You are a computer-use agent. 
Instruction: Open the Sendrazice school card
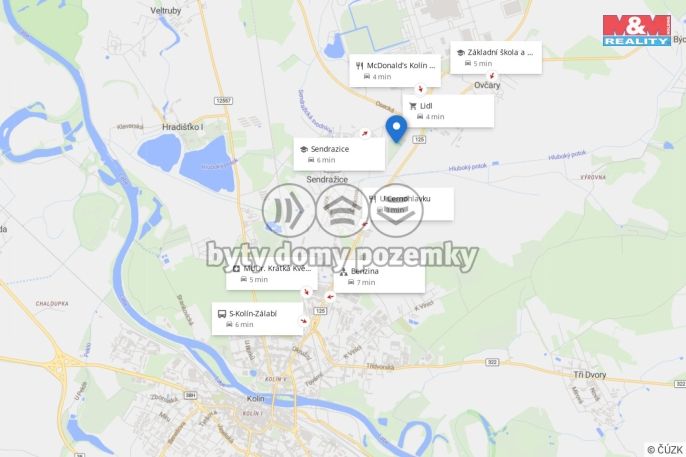click(x=340, y=154)
